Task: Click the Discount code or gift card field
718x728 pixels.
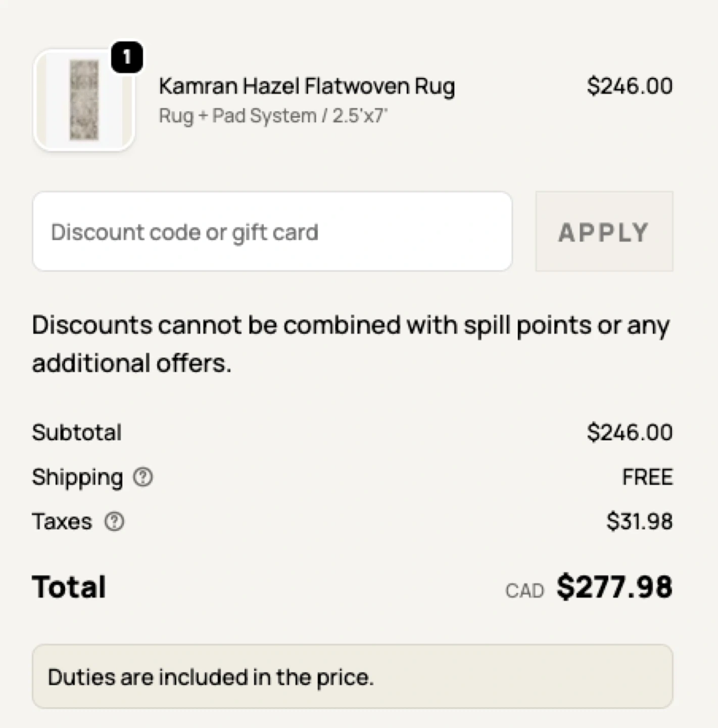Action: click(272, 232)
